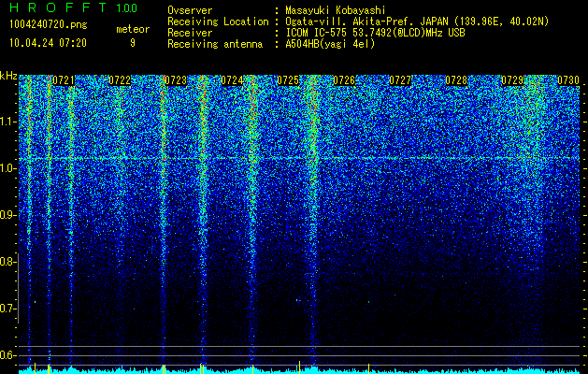Click the tall yellow meteor tick between 0725 and 0726
The width and height of the screenshot is (588, 374).
[300, 367]
